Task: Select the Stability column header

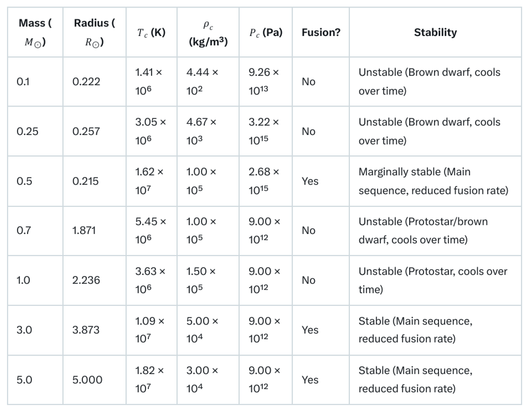Action: coord(435,32)
